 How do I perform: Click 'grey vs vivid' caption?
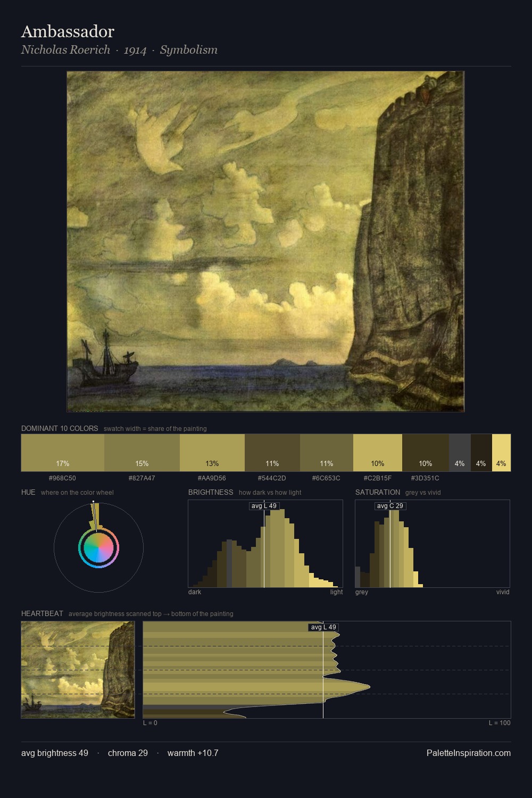423,493
